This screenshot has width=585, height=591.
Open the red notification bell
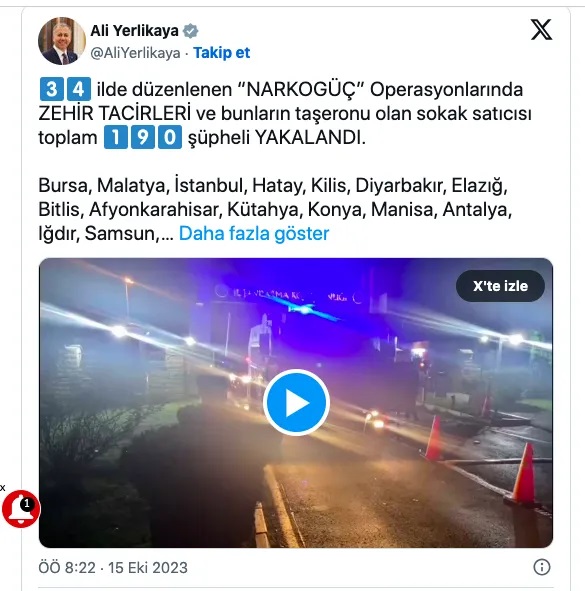[x=21, y=509]
